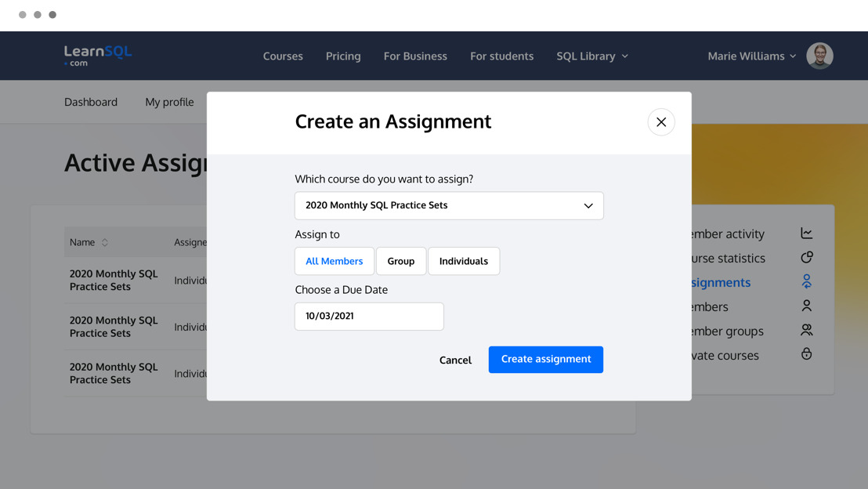Screen dimensions: 868x489
Task: Click the due date field showing 10/03/2021
Action: 369,317
